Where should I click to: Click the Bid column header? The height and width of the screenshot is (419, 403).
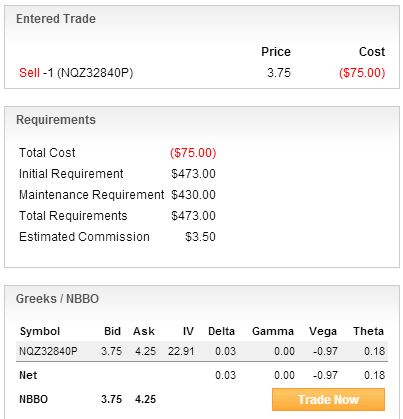pos(112,331)
